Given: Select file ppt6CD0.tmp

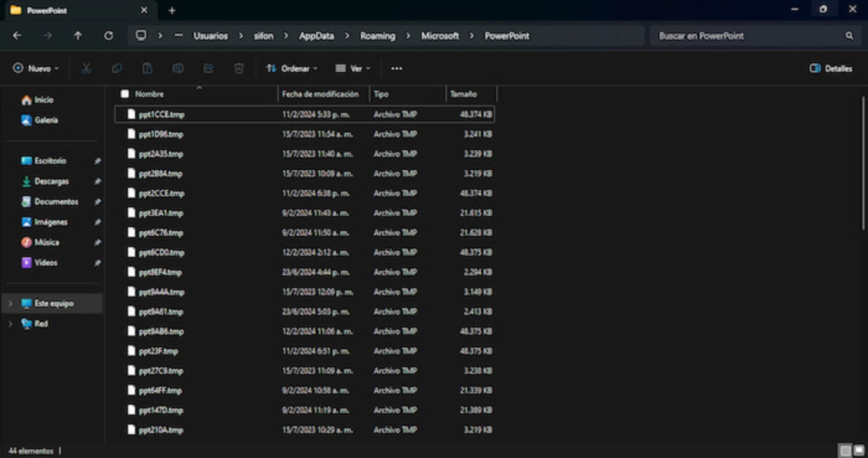Looking at the screenshot, I should (305, 253).
